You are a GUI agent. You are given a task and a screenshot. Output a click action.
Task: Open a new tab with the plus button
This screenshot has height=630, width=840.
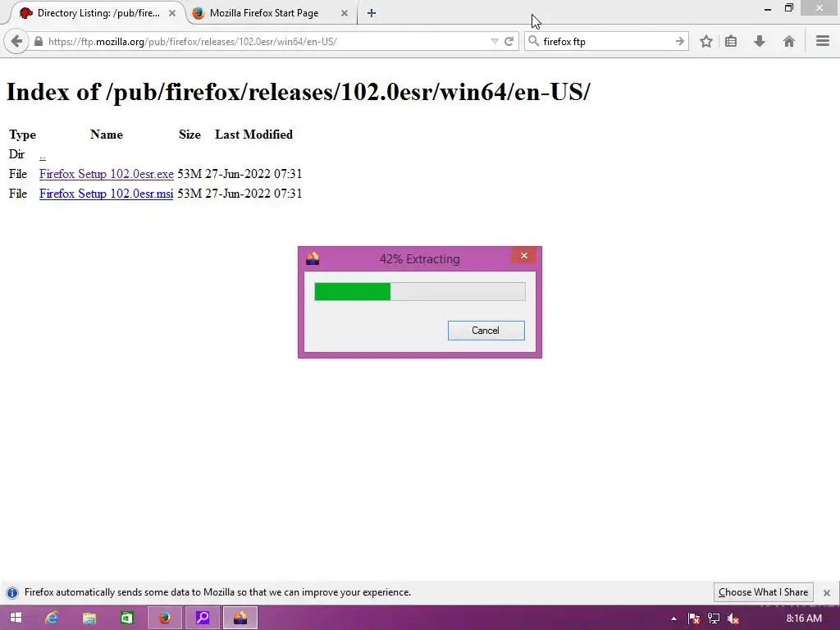point(372,13)
